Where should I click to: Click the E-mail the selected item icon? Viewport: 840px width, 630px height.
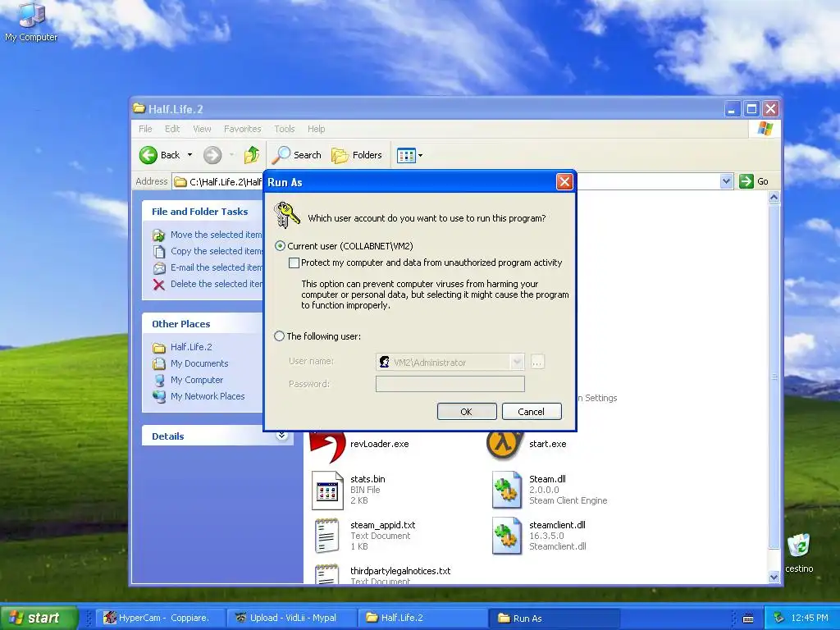coord(159,268)
